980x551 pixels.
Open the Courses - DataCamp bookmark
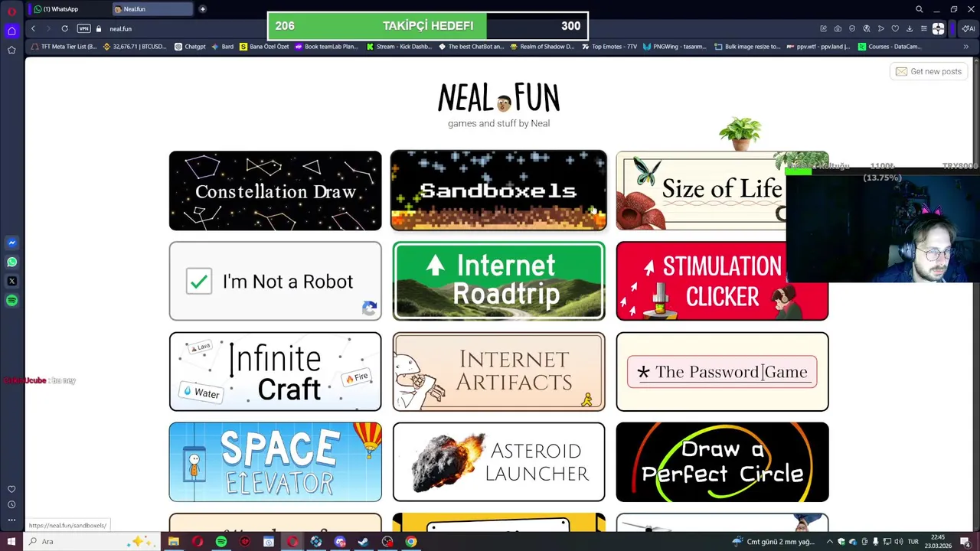pyautogui.click(x=889, y=47)
